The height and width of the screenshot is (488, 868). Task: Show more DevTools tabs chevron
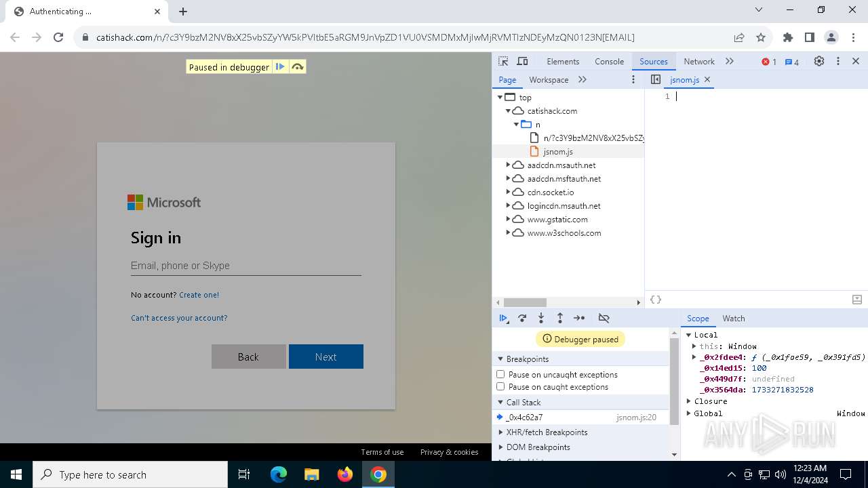coord(730,61)
